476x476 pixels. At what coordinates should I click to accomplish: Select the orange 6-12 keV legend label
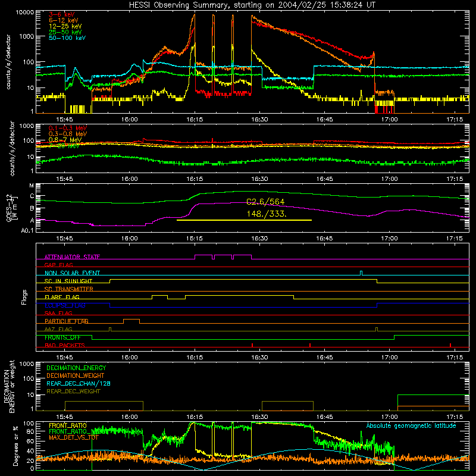pyautogui.click(x=64, y=20)
